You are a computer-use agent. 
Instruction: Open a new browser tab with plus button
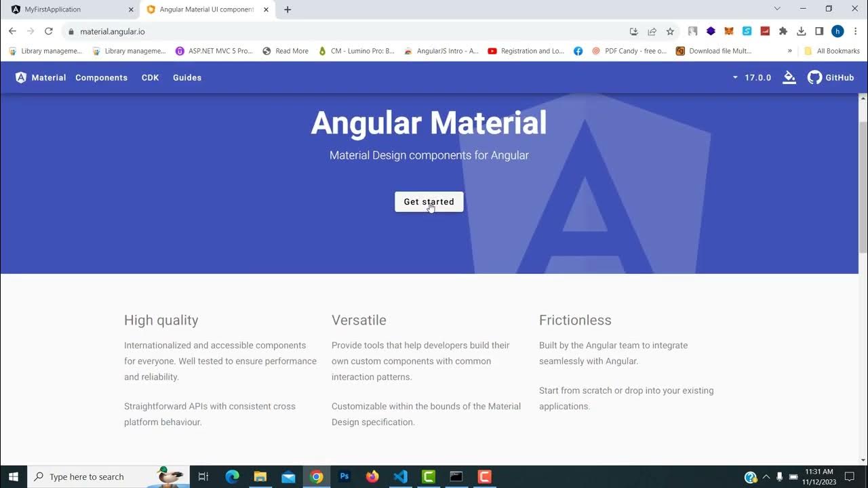point(288,9)
